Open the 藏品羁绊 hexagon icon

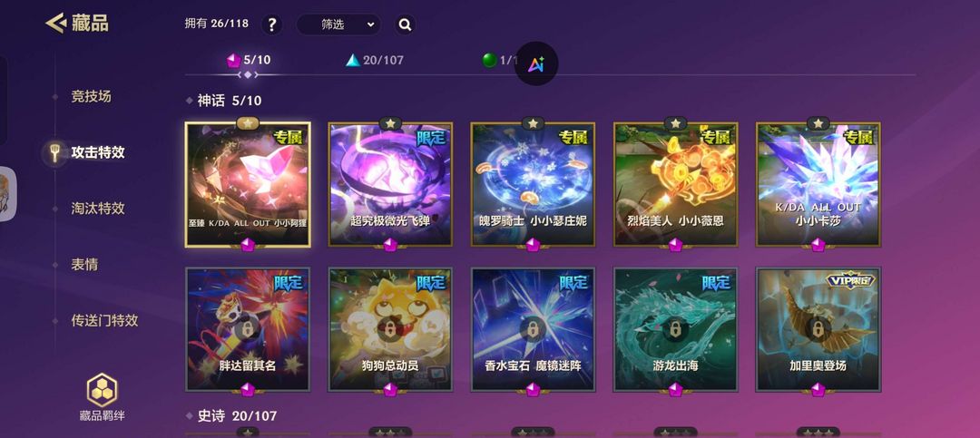102,390
